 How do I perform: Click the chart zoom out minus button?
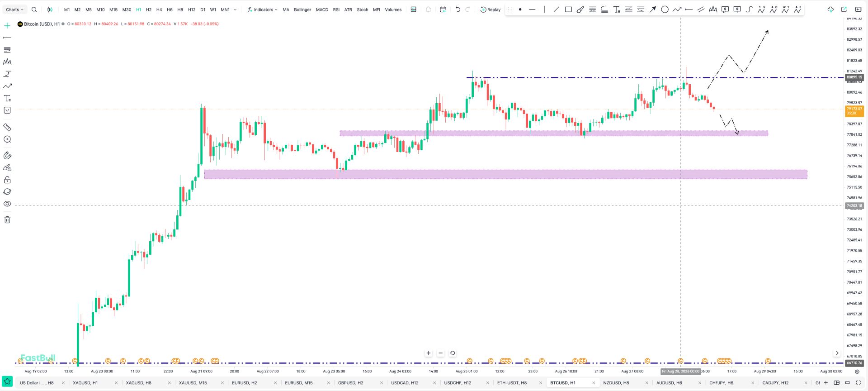point(440,353)
